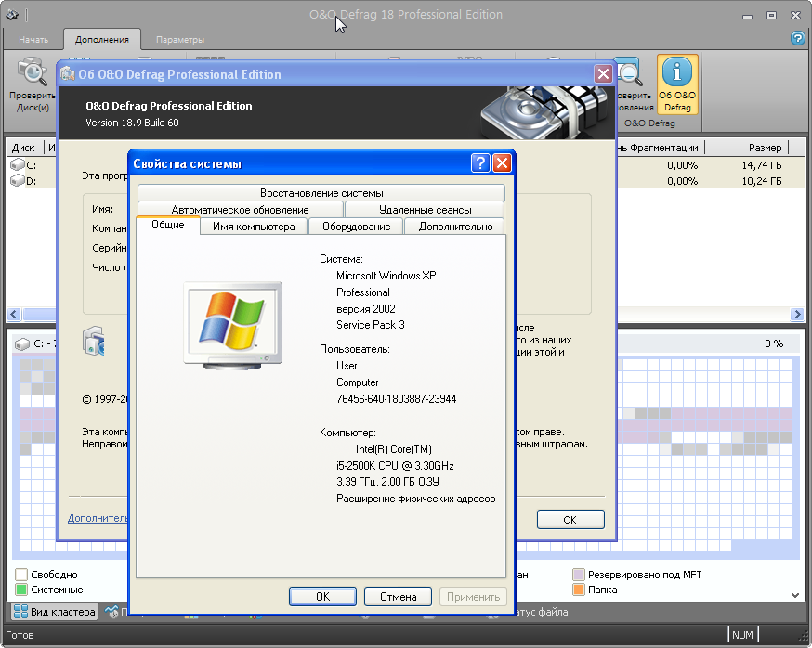Image resolution: width=812 pixels, height=648 pixels.
Task: Click the Отмена button
Action: click(x=398, y=597)
